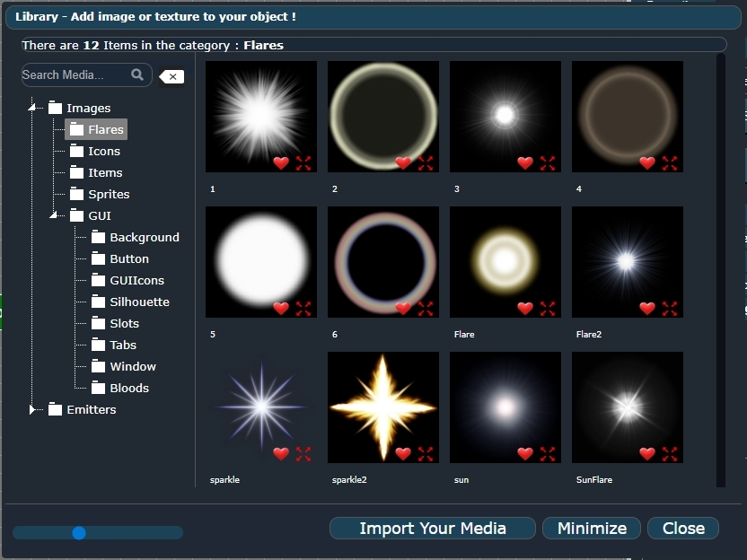Enlarge preview of flare image 4
Image resolution: width=747 pixels, height=560 pixels.
(670, 163)
